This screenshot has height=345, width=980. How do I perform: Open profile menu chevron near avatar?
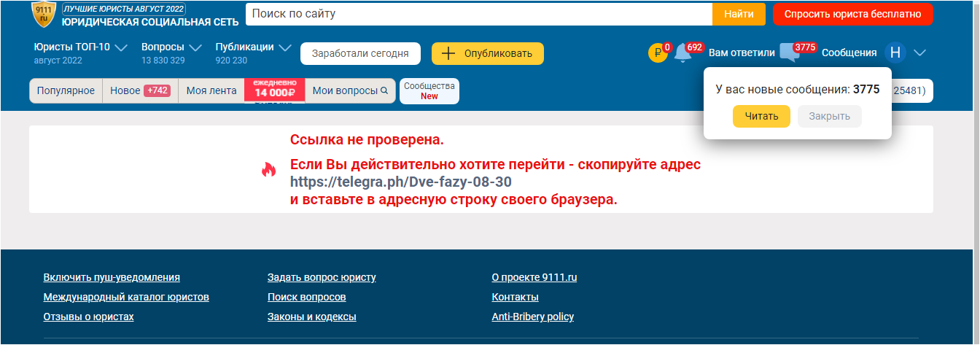pyautogui.click(x=919, y=53)
